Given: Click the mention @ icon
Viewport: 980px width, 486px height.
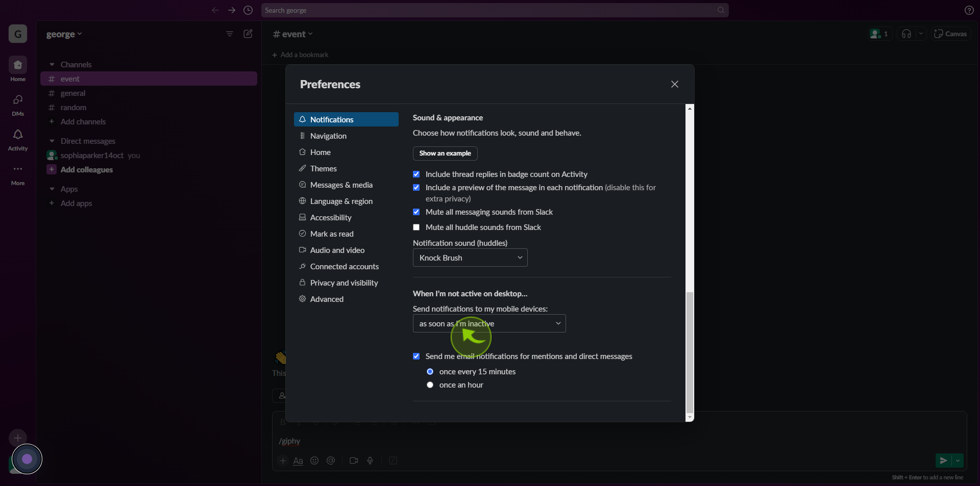Looking at the screenshot, I should coord(331,461).
